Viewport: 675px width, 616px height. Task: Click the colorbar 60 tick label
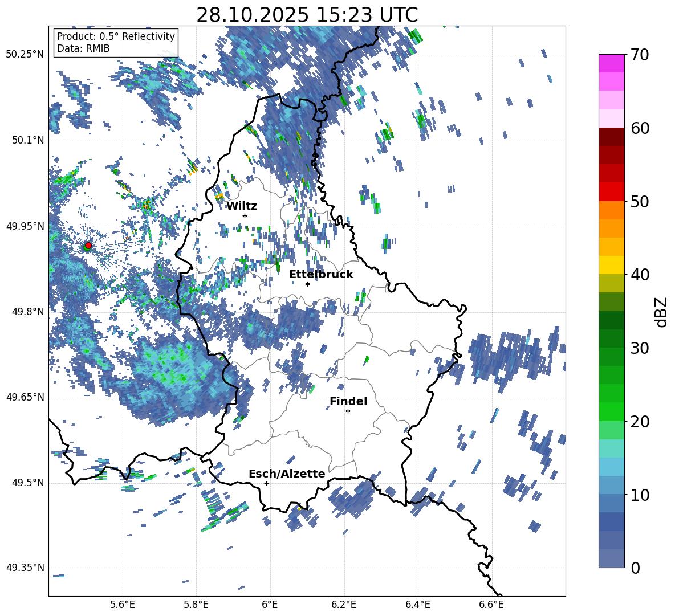[x=640, y=128]
